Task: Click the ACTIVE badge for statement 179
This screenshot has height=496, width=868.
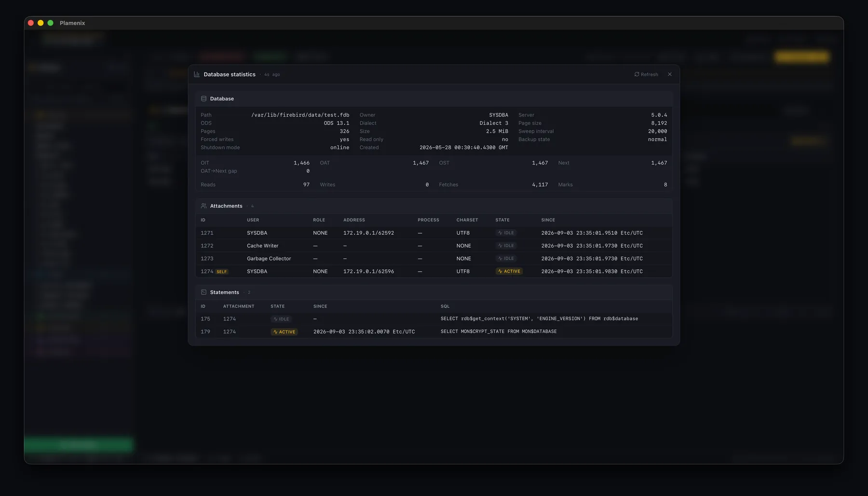Action: click(x=284, y=332)
